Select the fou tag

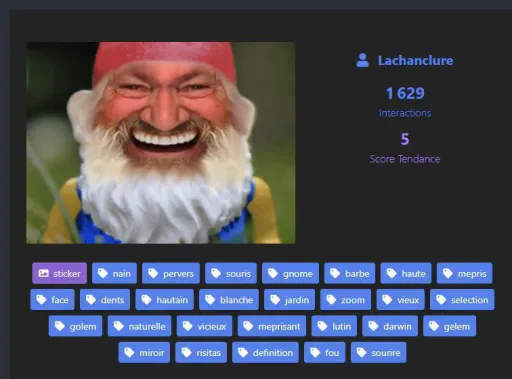(325, 352)
